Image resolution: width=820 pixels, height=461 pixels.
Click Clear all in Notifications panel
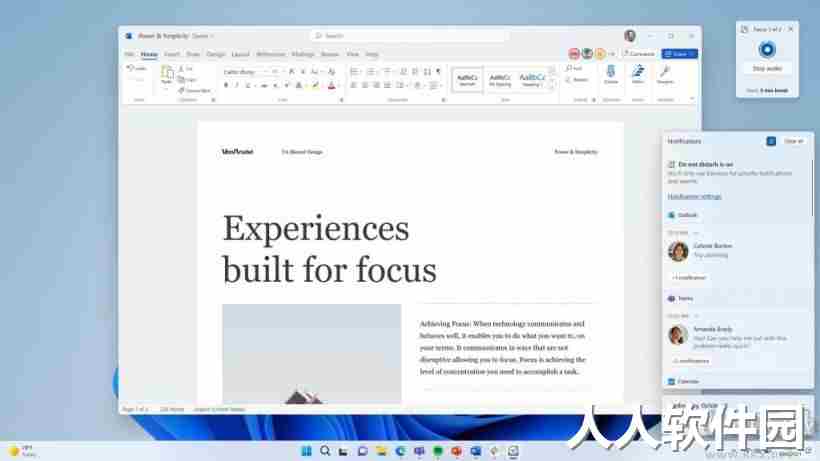793,141
